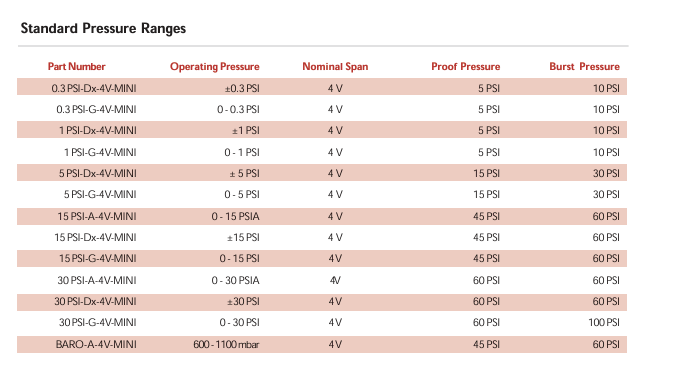Click the Operating Pressure column header
The height and width of the screenshot is (368, 677).
215,67
